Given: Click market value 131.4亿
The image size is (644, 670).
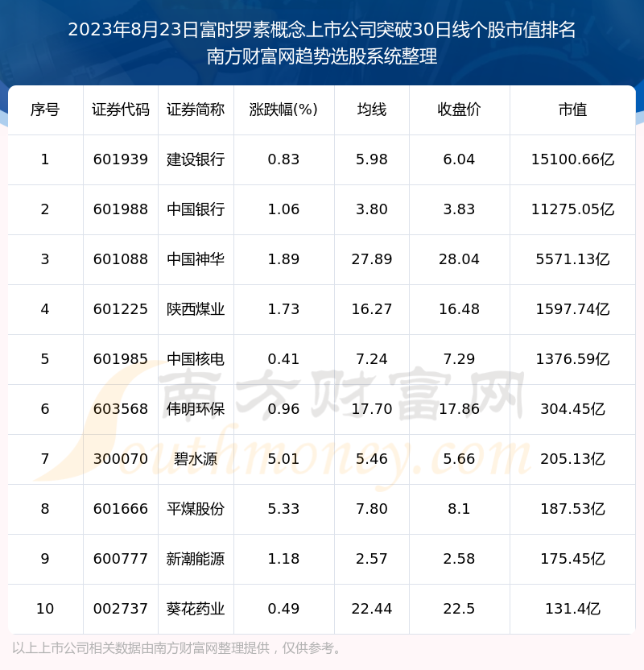Looking at the screenshot, I should click(x=572, y=610).
